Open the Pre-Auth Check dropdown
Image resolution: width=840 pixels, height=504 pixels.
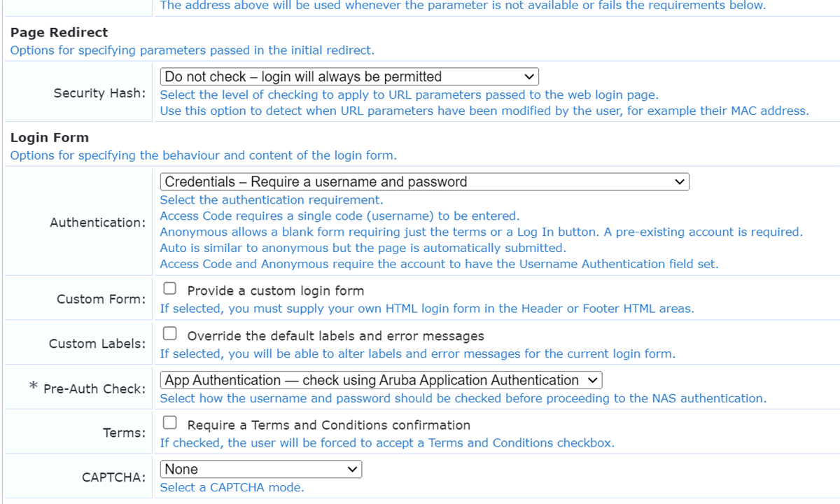(x=381, y=381)
